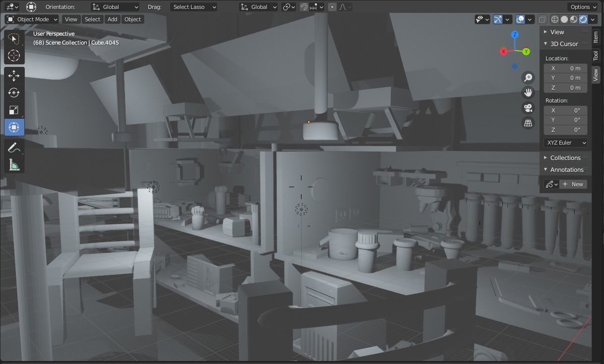Select the Rotate tool

14,93
